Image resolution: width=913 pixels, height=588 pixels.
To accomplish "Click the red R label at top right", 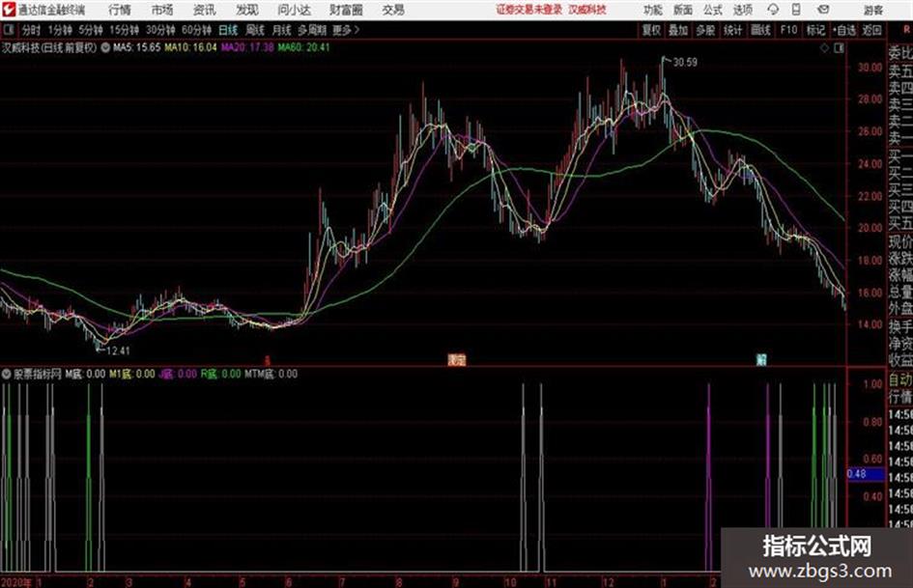I will click(x=906, y=30).
